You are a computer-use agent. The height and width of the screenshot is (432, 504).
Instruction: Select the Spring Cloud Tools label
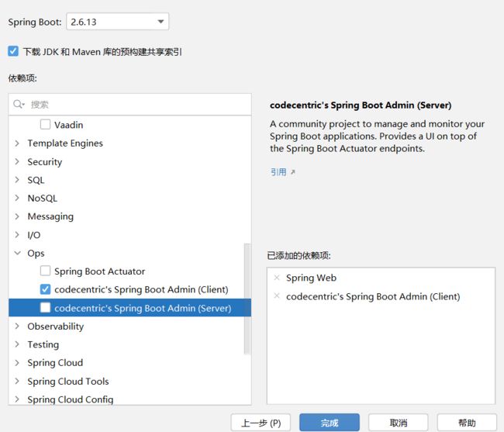pyautogui.click(x=68, y=382)
